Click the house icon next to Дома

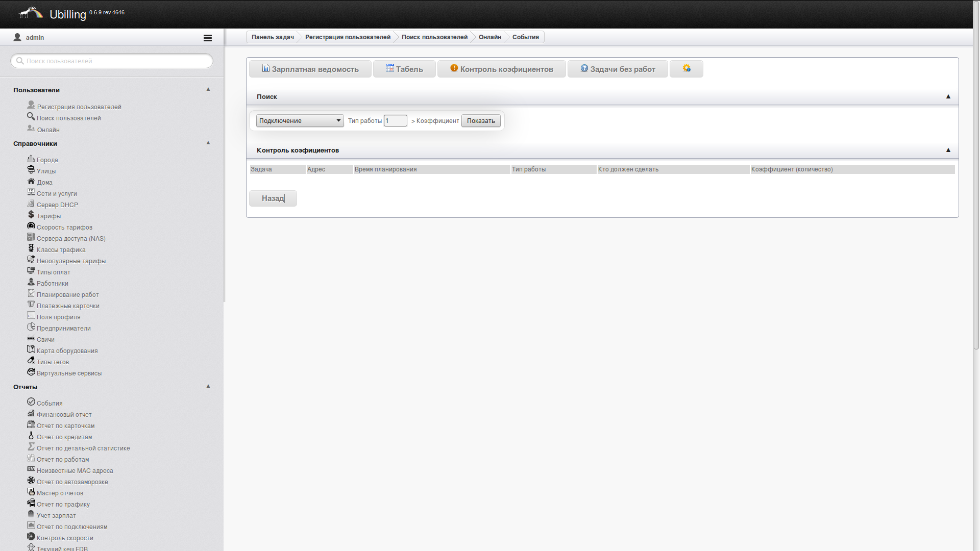click(x=31, y=182)
